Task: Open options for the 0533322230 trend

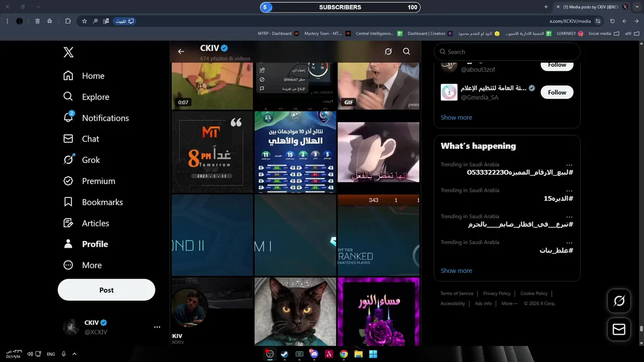Action: pos(569,165)
